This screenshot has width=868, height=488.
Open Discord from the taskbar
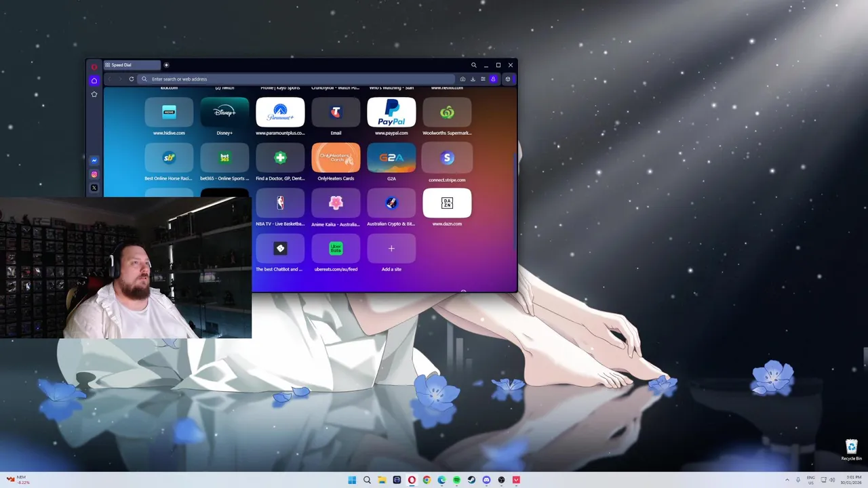(x=486, y=480)
